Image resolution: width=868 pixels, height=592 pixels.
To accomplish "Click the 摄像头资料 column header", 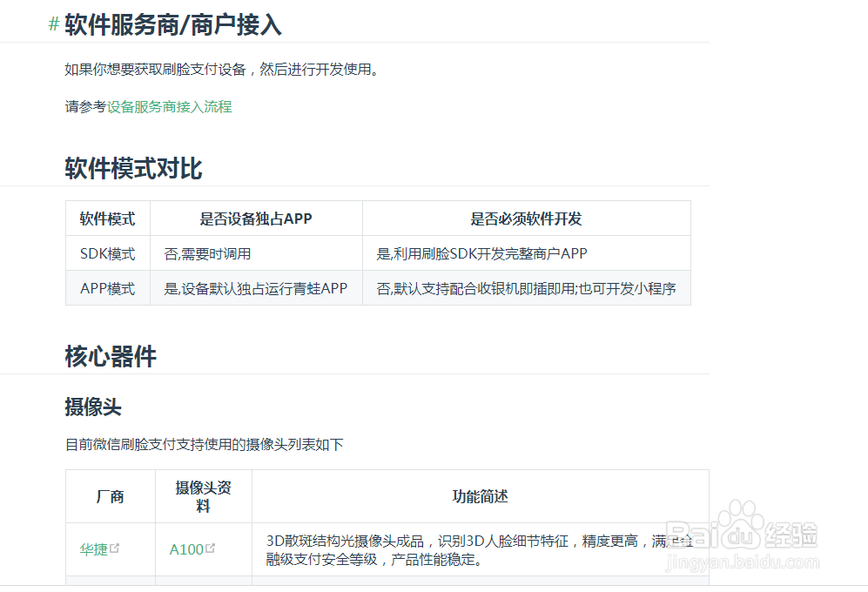I will 204,496.
